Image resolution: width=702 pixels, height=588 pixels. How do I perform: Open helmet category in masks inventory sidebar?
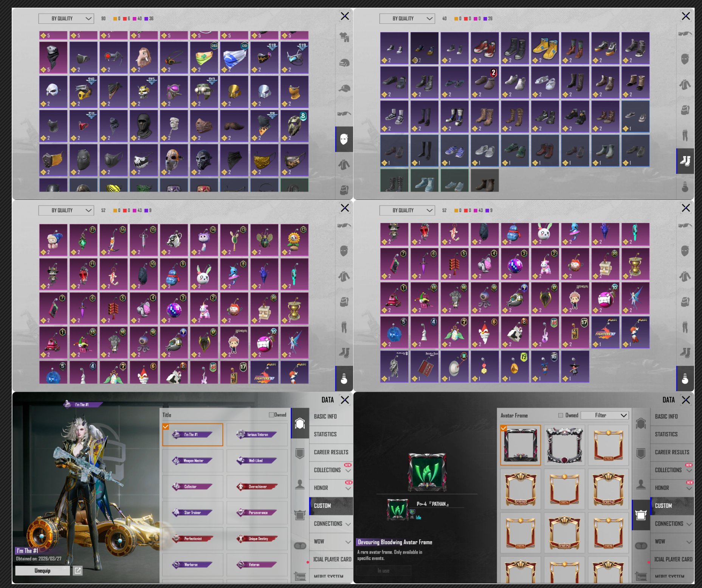(344, 63)
